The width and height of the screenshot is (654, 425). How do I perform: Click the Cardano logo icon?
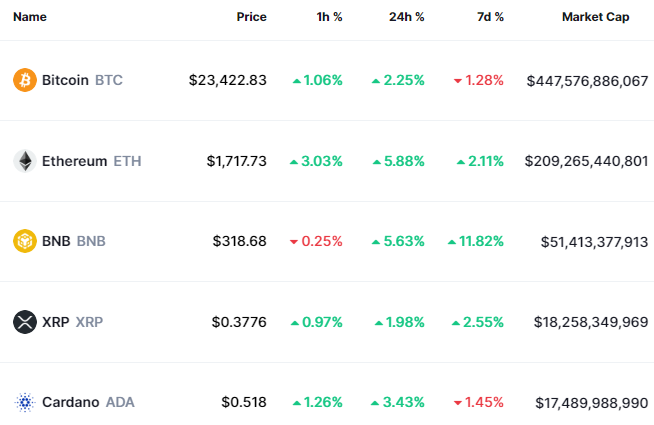click(x=24, y=402)
